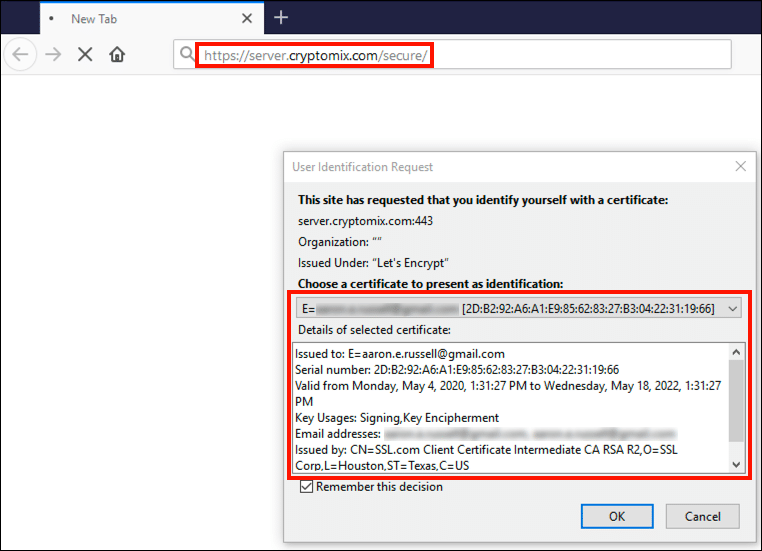Click the browser Back arrow button
762x551 pixels.
click(20, 54)
